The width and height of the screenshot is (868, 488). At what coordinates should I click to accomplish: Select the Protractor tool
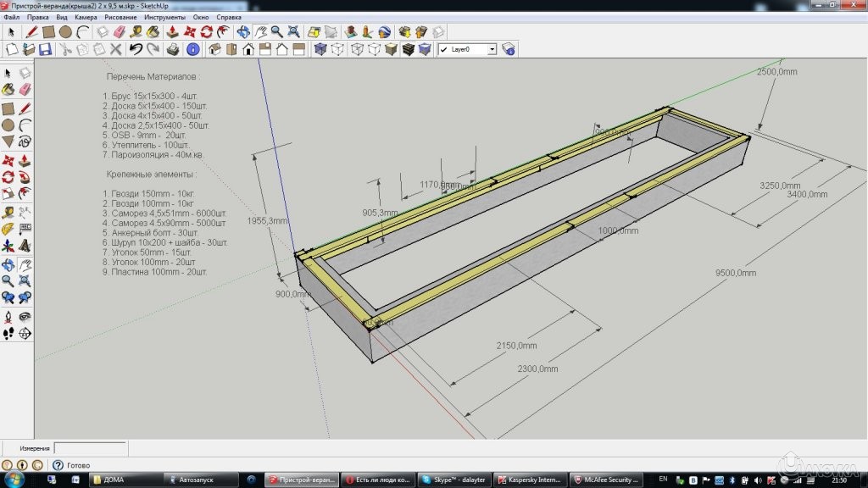(x=8, y=229)
